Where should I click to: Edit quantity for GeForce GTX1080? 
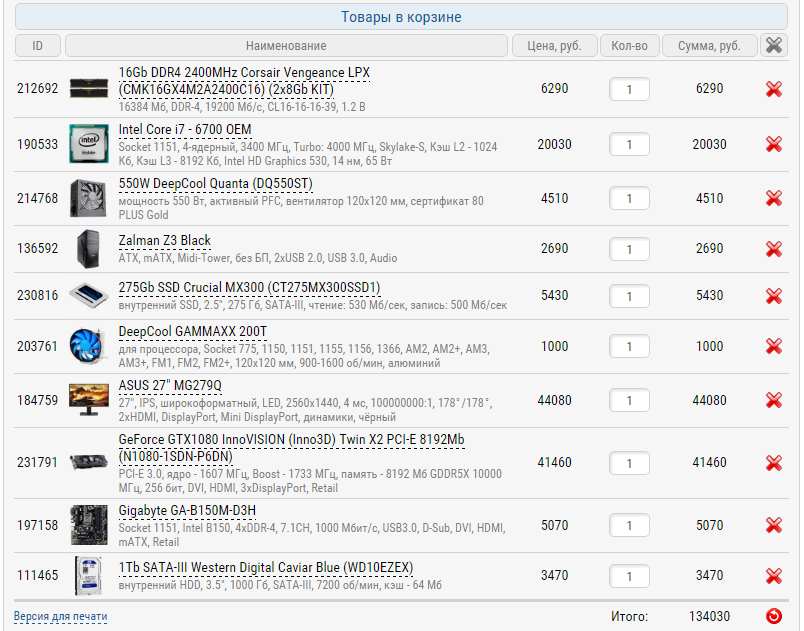[x=629, y=463]
